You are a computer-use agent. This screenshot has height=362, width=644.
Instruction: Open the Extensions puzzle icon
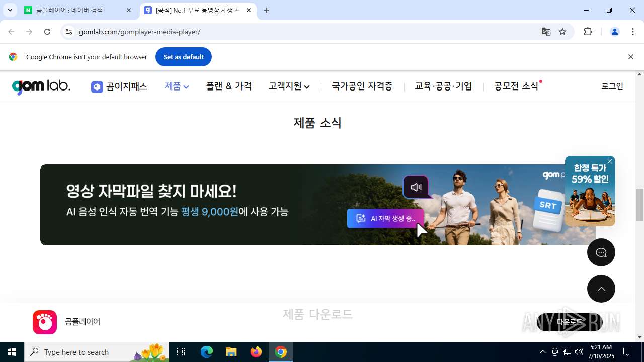click(588, 32)
